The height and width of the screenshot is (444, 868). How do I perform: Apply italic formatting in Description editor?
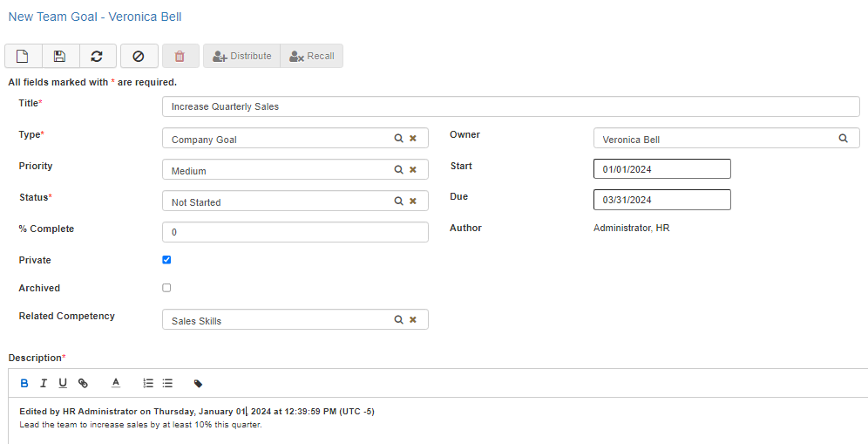44,383
